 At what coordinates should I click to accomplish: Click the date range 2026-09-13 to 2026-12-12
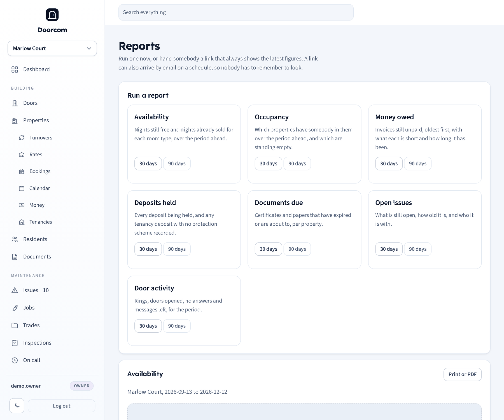point(196,392)
